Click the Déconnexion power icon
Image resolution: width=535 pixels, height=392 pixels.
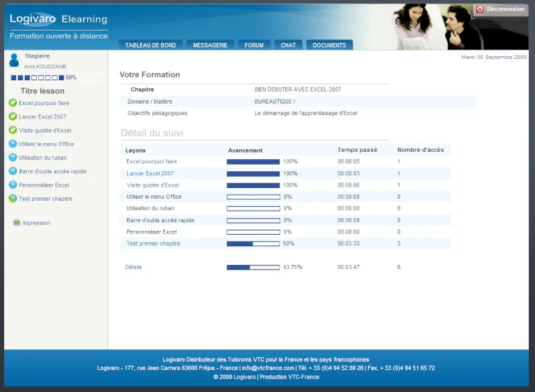coord(479,9)
